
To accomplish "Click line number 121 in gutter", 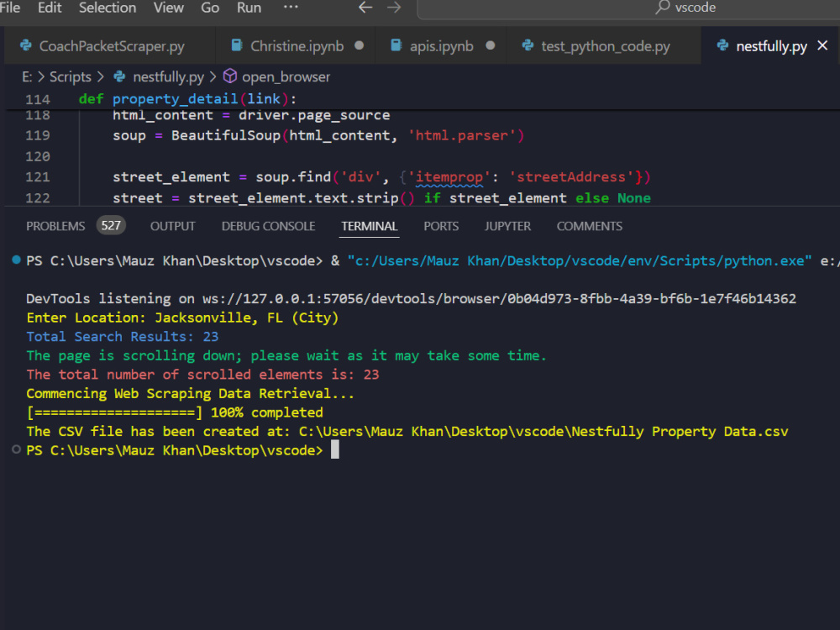I will point(38,177).
